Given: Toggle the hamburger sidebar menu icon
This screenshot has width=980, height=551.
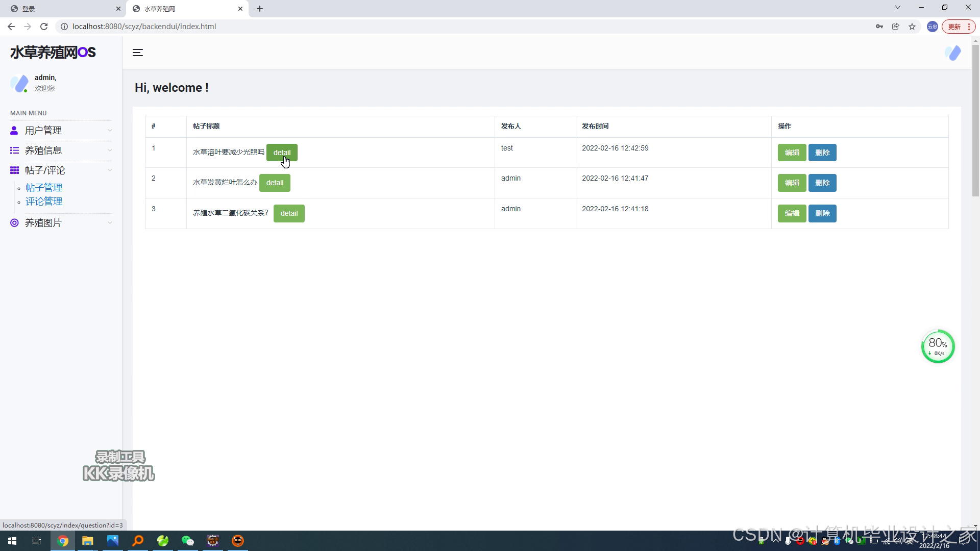Looking at the screenshot, I should (x=138, y=53).
